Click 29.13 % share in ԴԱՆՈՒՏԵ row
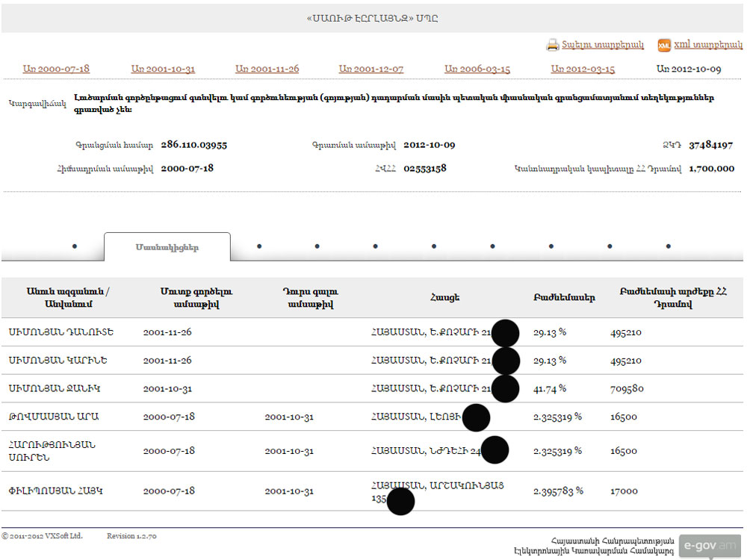This screenshot has height=560, width=747. tap(550, 332)
